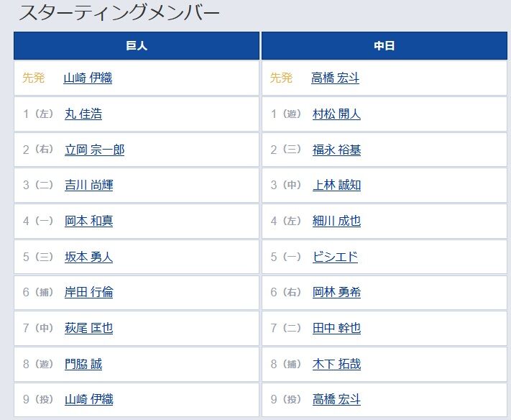Click cleanup hitter 細川 成也 link
This screenshot has height=420, width=511.
click(x=336, y=221)
